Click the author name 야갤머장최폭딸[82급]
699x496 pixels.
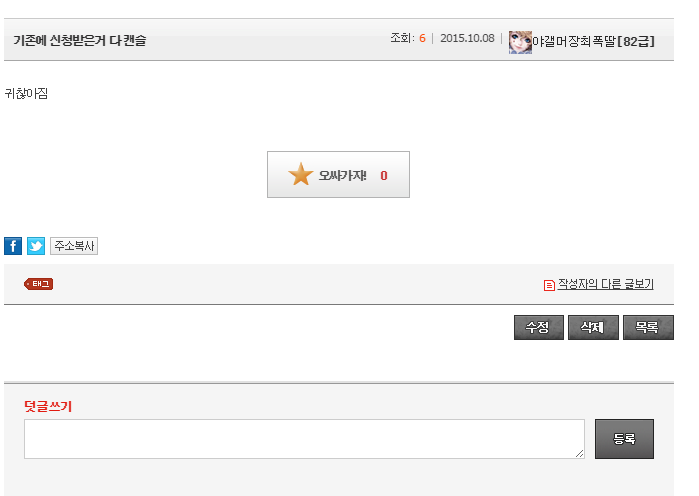(593, 41)
